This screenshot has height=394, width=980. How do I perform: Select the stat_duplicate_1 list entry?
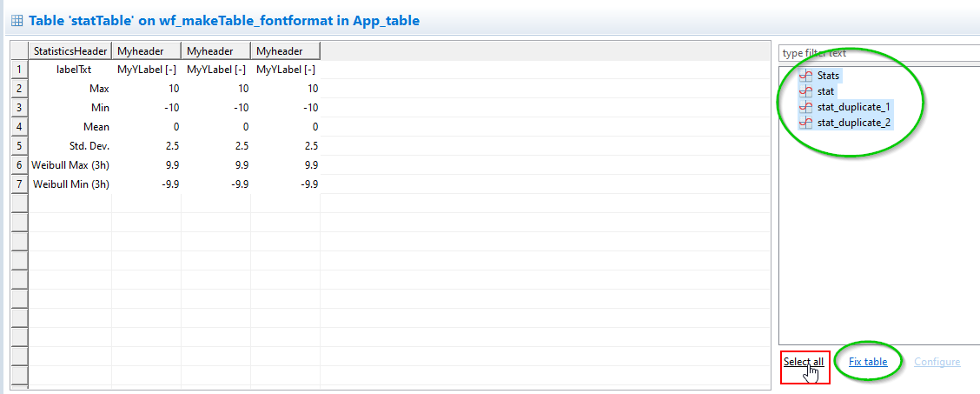(853, 107)
